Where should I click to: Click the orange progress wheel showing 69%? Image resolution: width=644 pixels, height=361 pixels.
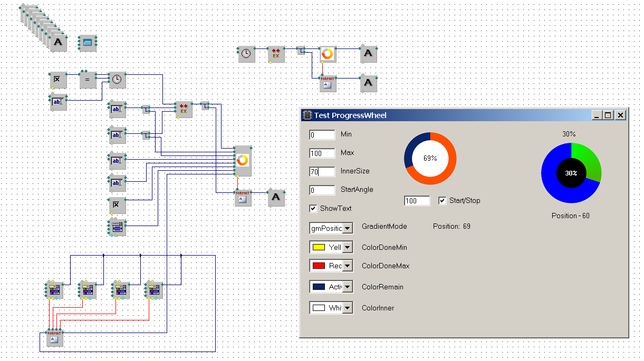430,159
